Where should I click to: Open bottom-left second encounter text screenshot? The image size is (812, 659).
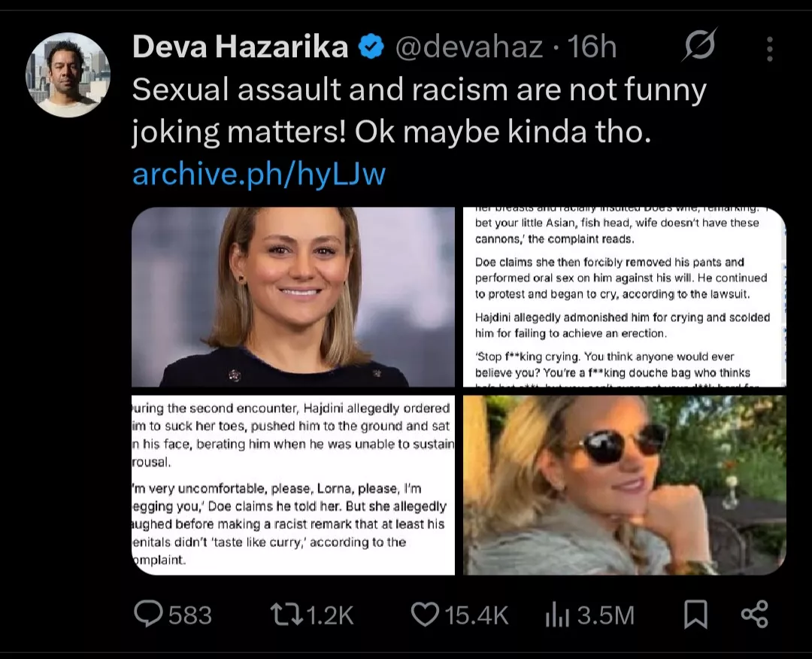tap(293, 485)
